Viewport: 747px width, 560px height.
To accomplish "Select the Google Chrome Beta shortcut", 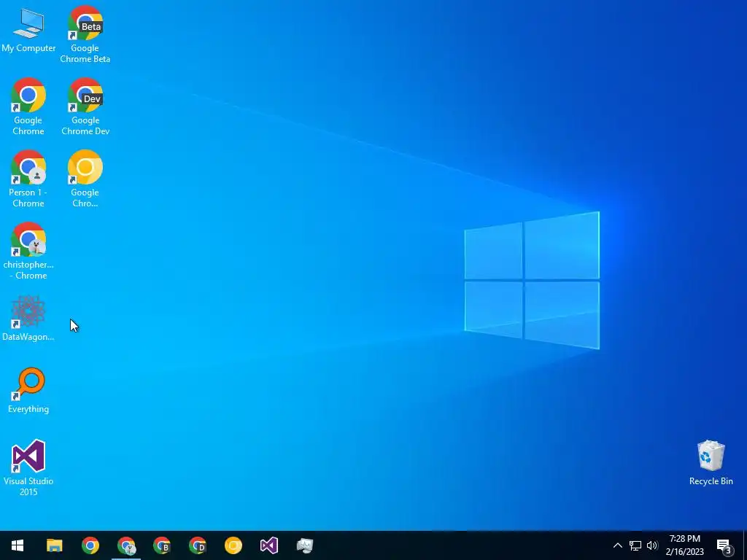I will [85, 34].
